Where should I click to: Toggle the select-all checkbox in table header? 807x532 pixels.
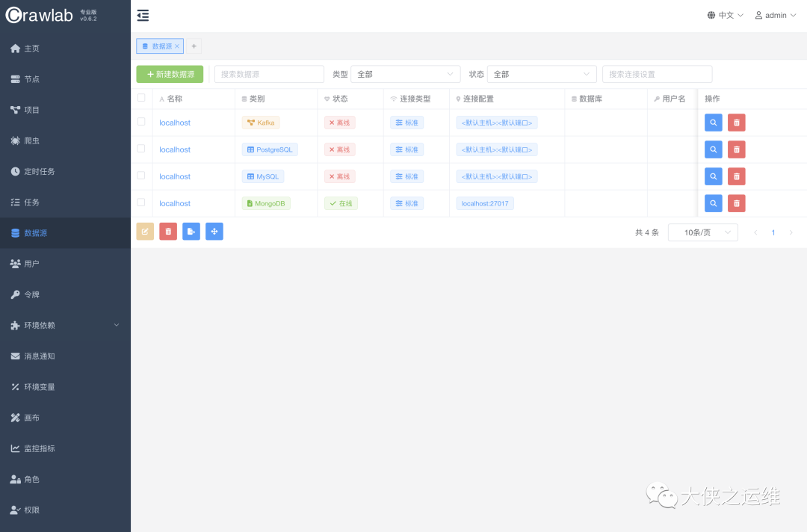pos(141,98)
